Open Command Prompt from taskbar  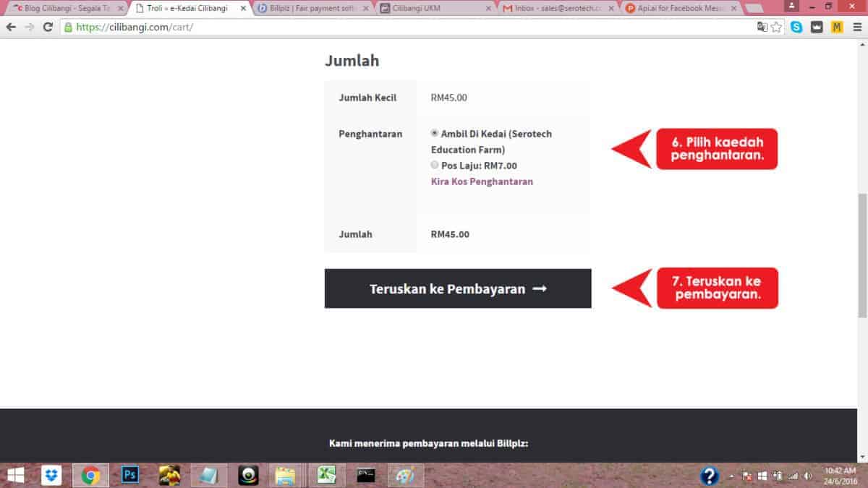(x=366, y=475)
